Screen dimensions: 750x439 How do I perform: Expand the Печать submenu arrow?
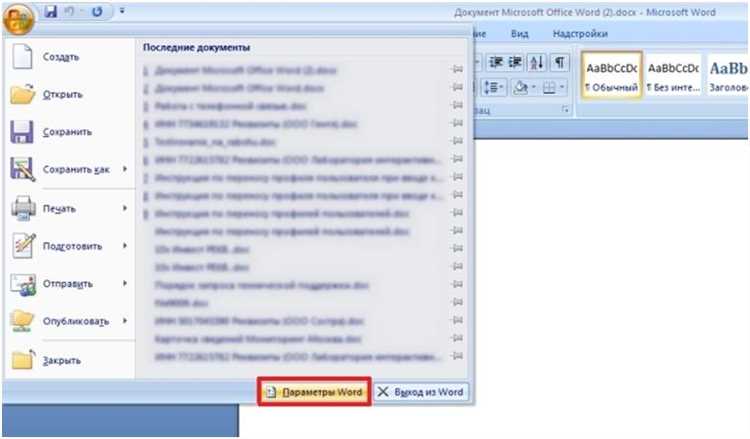click(x=125, y=208)
